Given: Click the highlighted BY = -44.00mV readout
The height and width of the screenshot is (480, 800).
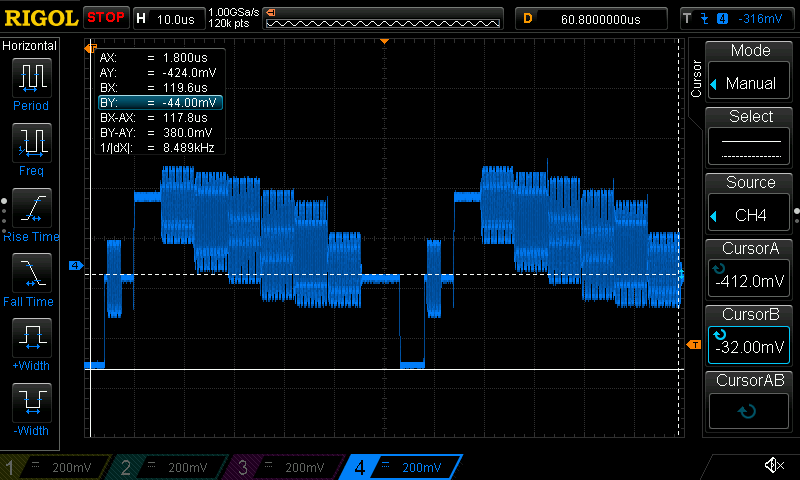Looking at the screenshot, I should [160, 103].
